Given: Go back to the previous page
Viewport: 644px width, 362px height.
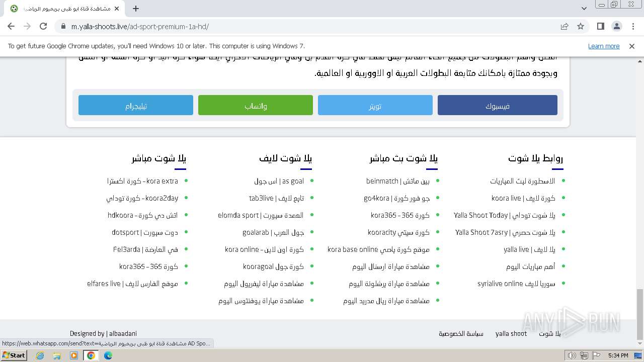Looking at the screenshot, I should [11, 26].
